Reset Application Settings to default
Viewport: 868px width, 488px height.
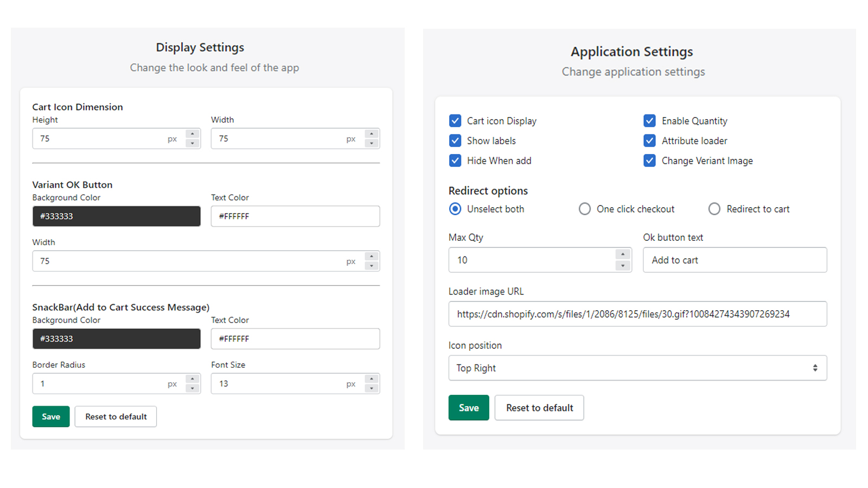(x=539, y=408)
